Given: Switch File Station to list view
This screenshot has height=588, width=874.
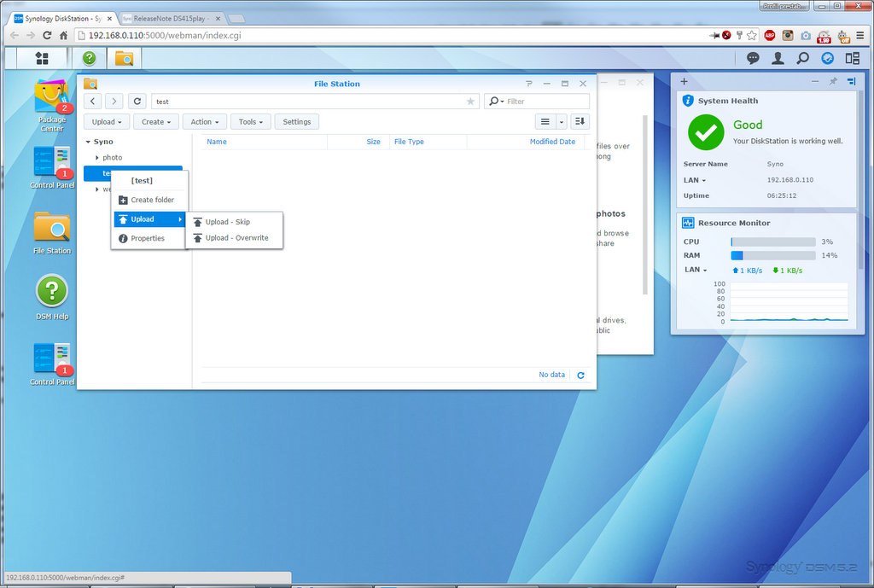Looking at the screenshot, I should click(x=545, y=121).
